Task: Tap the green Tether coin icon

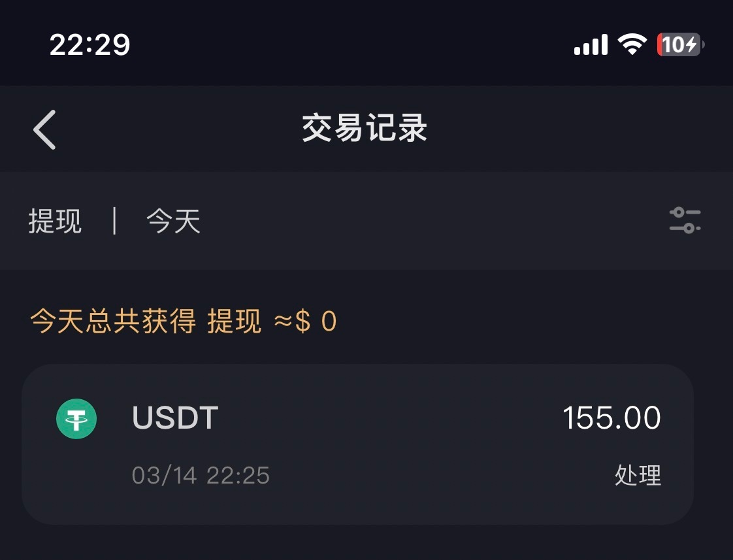Action: 76,418
